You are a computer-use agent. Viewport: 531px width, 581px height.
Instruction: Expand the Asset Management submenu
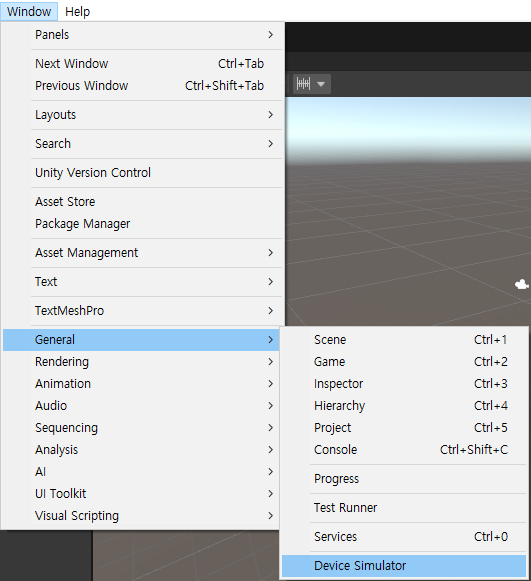click(x=141, y=253)
